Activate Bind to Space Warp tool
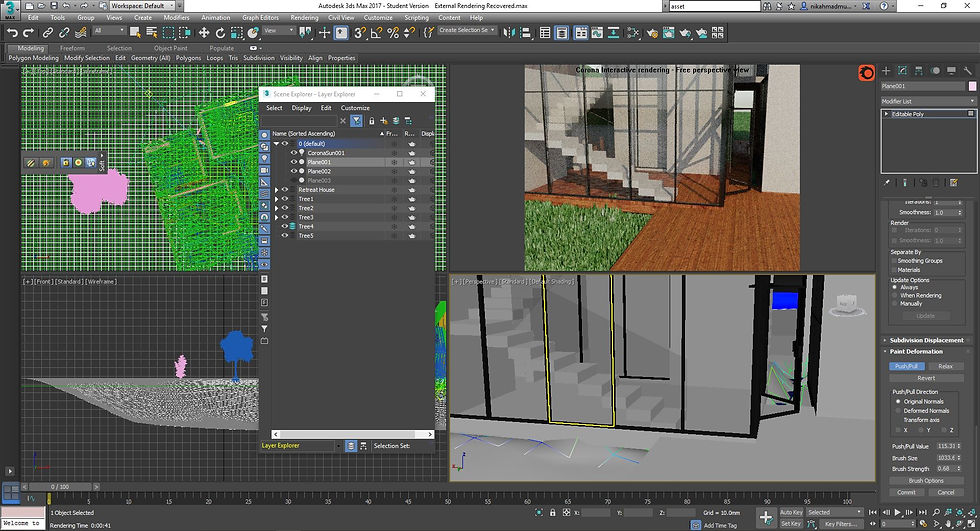 (x=81, y=32)
